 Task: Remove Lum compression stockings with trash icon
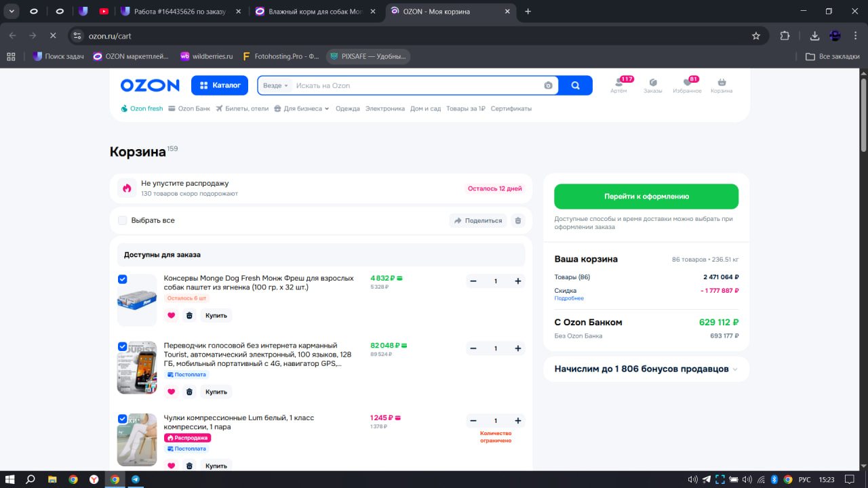(x=189, y=466)
